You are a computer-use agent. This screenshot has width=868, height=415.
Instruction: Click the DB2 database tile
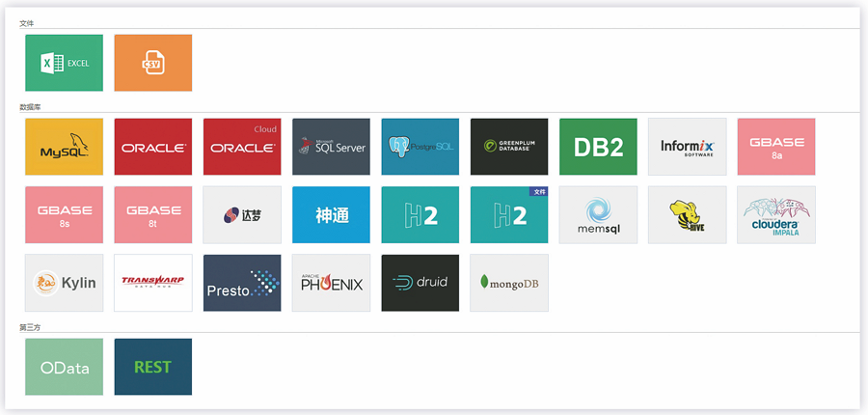(598, 147)
